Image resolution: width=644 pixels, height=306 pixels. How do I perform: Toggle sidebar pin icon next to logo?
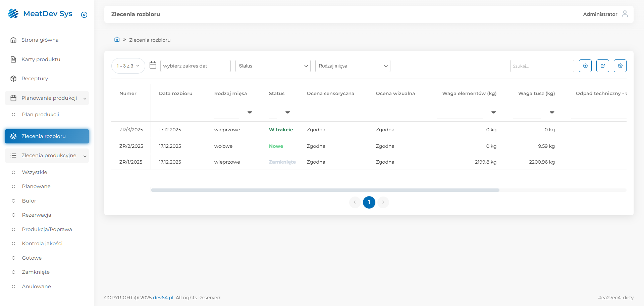pos(84,15)
